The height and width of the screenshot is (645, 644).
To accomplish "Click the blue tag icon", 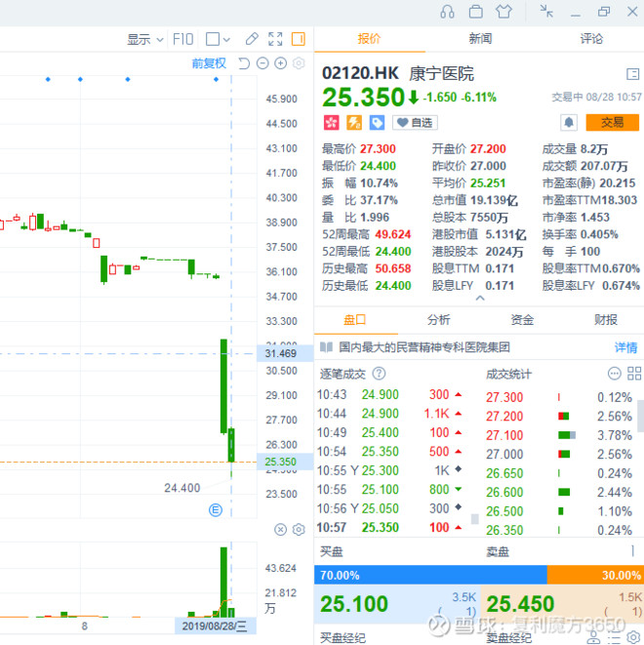I will point(377,123).
